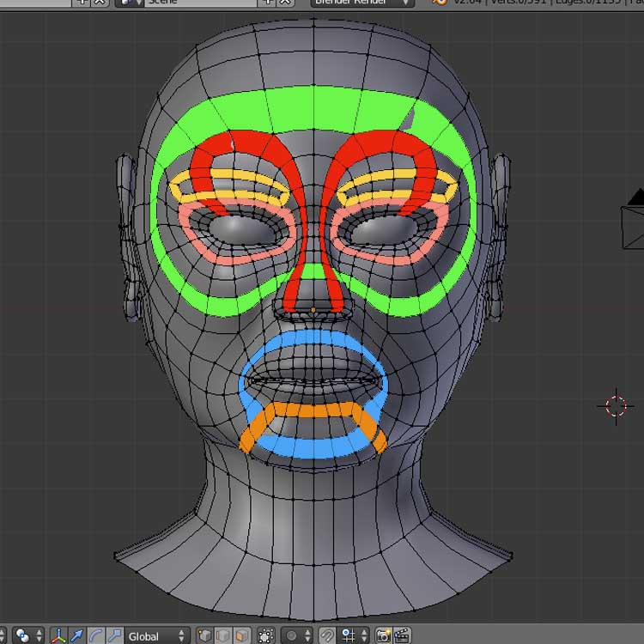The image size is (644, 644).
Task: Open the Global transform orientation dropdown
Action: pyautogui.click(x=157, y=635)
